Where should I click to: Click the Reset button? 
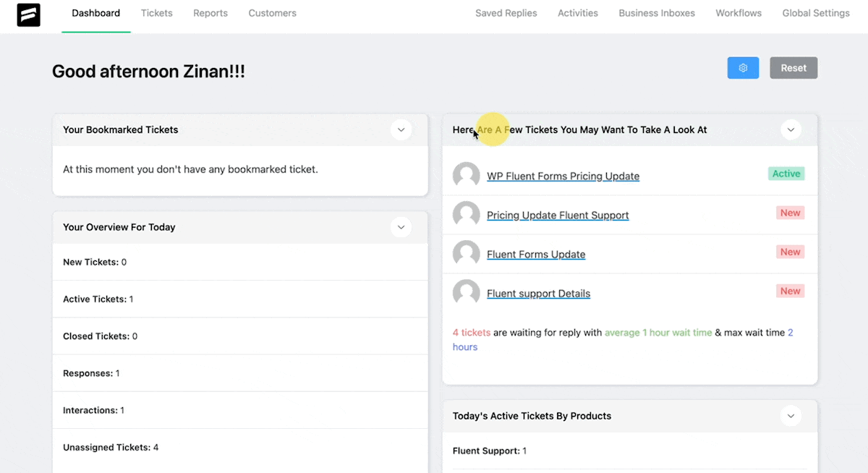(793, 68)
